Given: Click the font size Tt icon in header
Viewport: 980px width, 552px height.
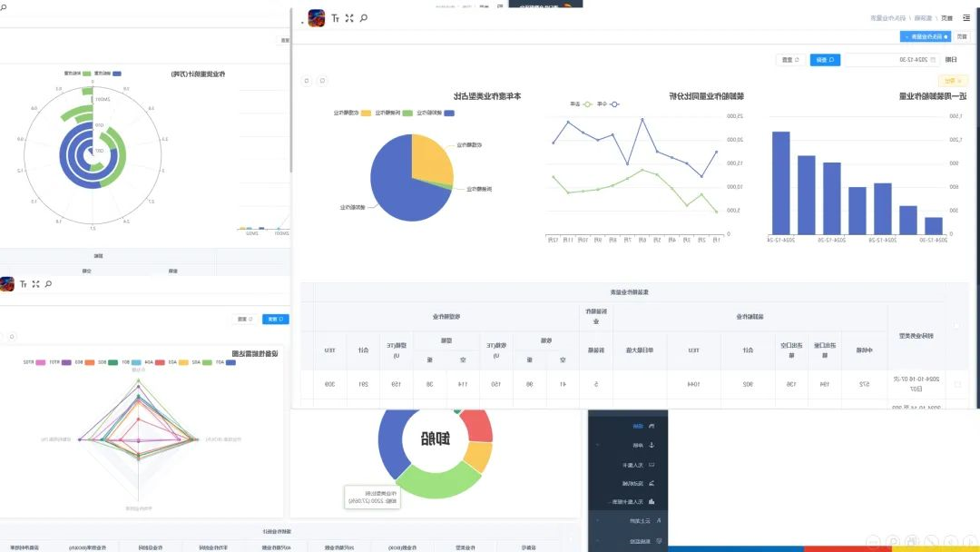Looking at the screenshot, I should pos(335,18).
